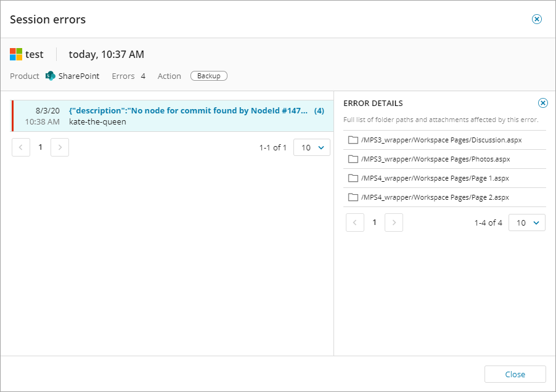Click the Backup action tag
The height and width of the screenshot is (392, 556).
point(209,76)
